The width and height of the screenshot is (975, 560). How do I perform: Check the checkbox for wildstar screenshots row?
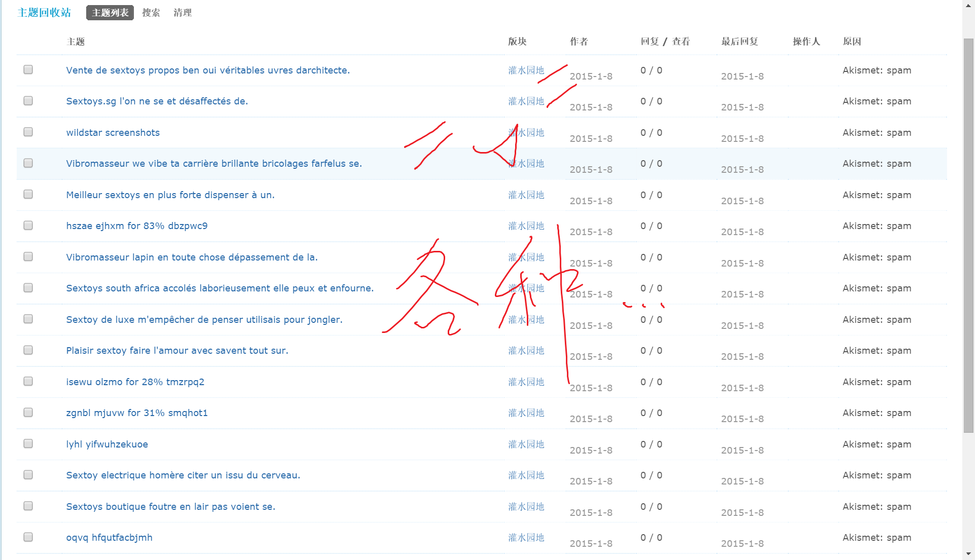click(x=28, y=132)
